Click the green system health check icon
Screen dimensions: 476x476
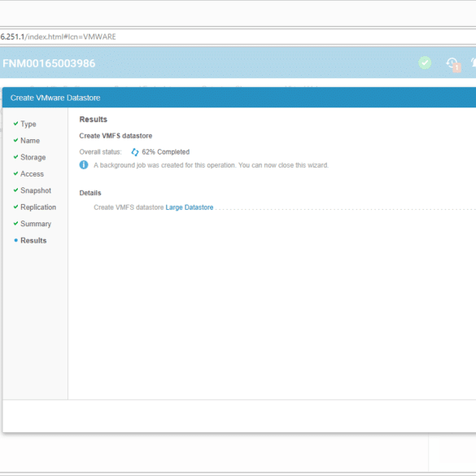(425, 63)
